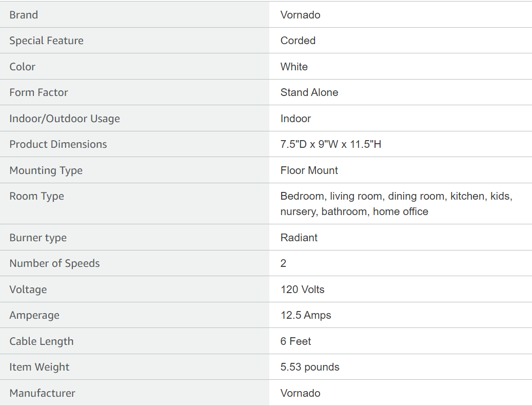Select the Stand Alone value
Image resolution: width=532 pixels, height=406 pixels.
pyautogui.click(x=309, y=92)
